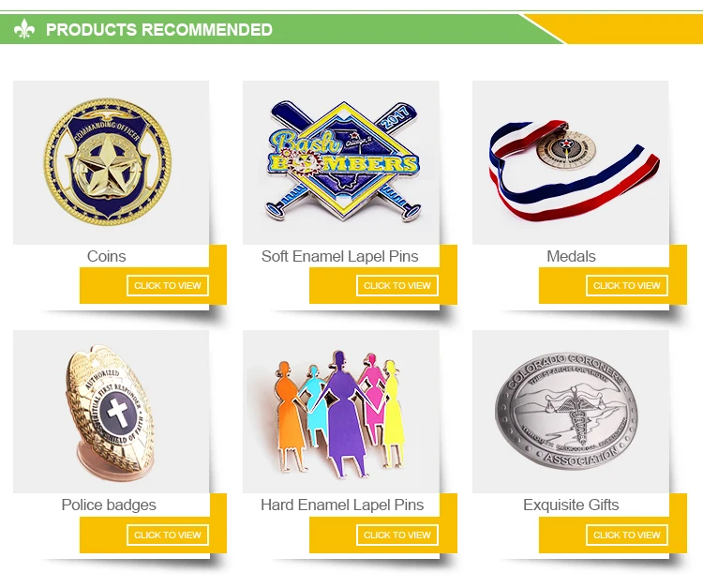
Task: Open the Soft Enamel Lapel Pins title
Action: tap(340, 257)
